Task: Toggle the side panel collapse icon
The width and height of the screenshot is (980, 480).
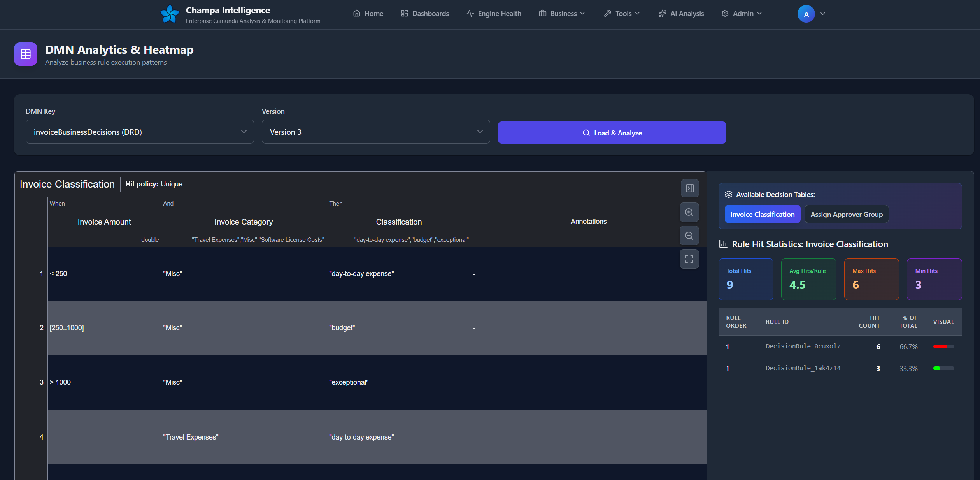Action: pyautogui.click(x=689, y=188)
